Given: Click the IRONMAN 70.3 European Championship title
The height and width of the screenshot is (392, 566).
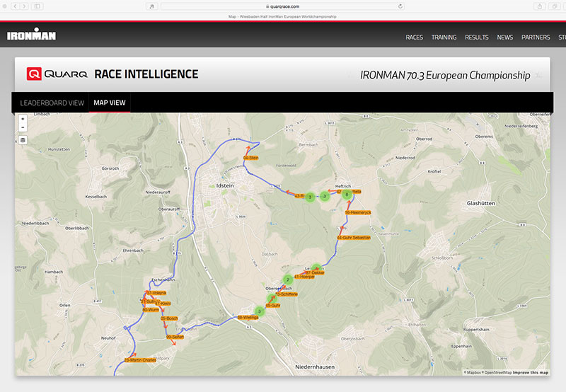Looking at the screenshot, I should pyautogui.click(x=445, y=75).
